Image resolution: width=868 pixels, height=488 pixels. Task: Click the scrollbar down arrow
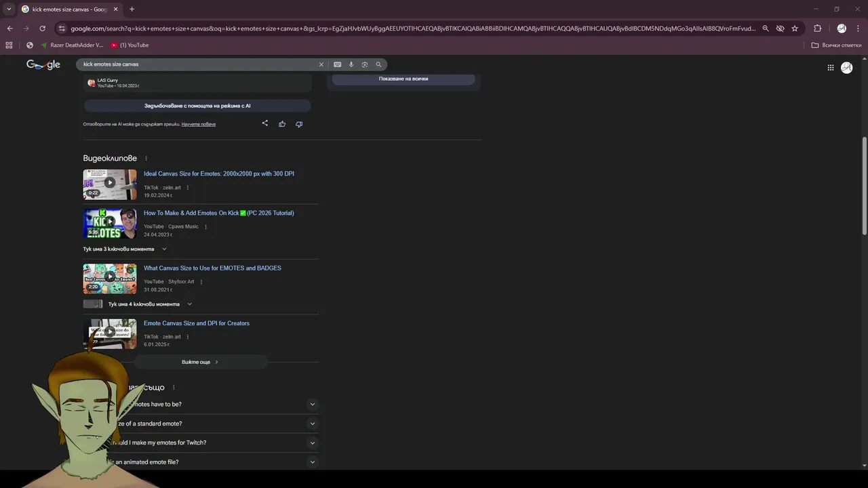pyautogui.click(x=864, y=466)
